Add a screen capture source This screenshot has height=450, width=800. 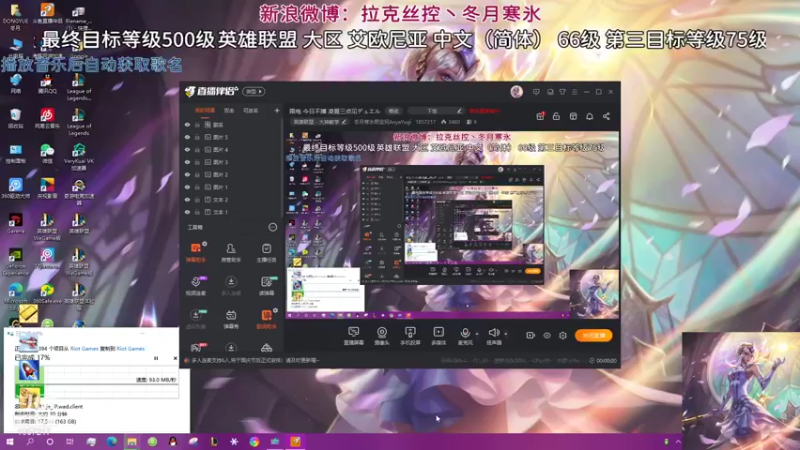tap(354, 336)
